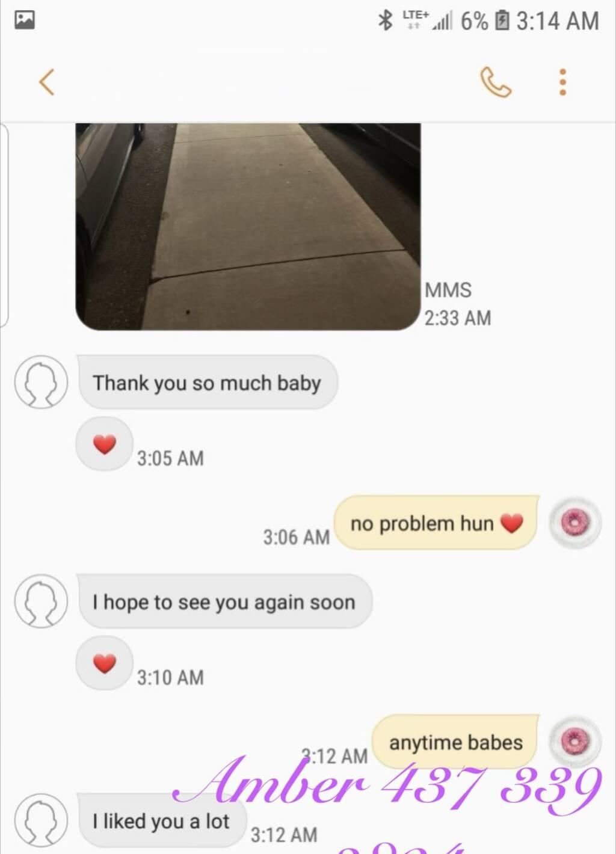This screenshot has width=616, height=854.
Task: Tap donut avatar next to "no problem hun"
Action: pyautogui.click(x=576, y=523)
